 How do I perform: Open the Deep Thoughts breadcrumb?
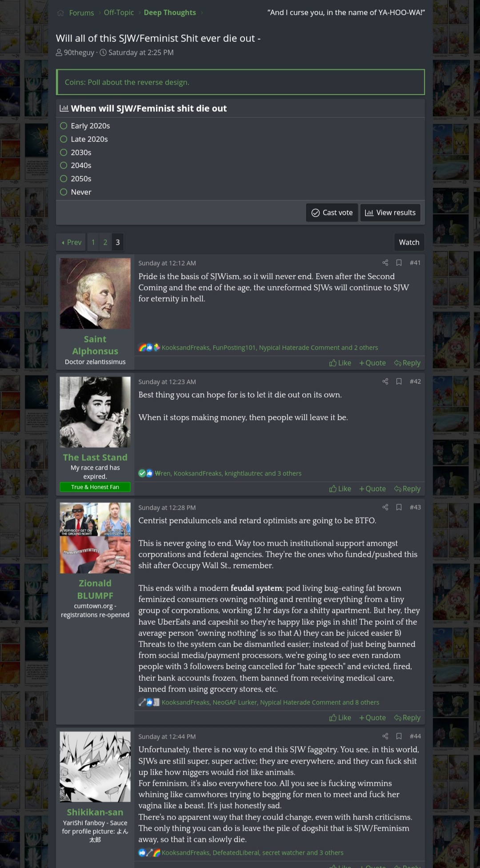pos(170,12)
